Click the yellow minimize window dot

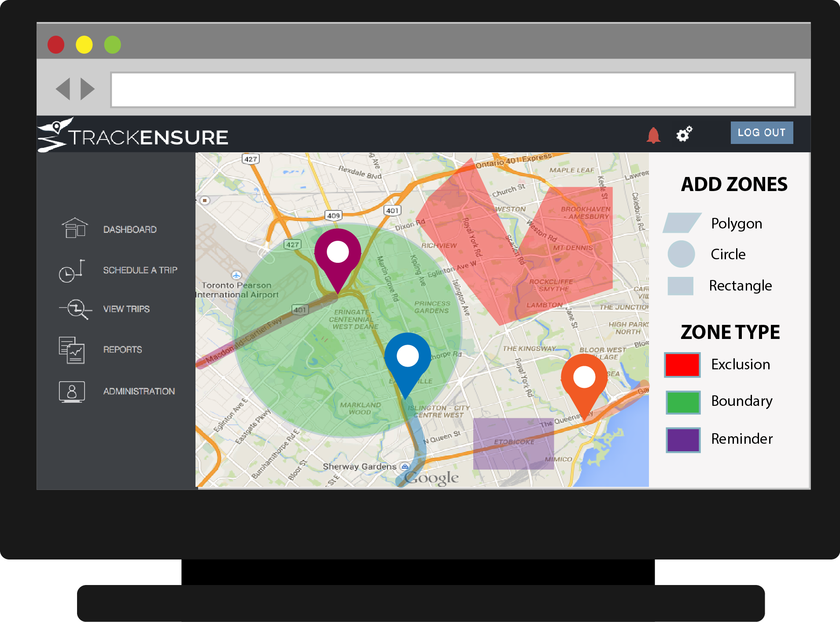pos(84,44)
